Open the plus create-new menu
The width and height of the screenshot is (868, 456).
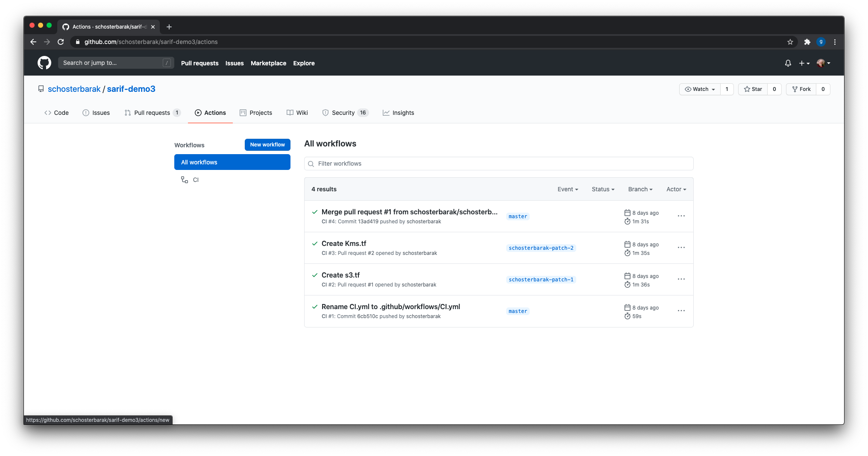coord(804,63)
